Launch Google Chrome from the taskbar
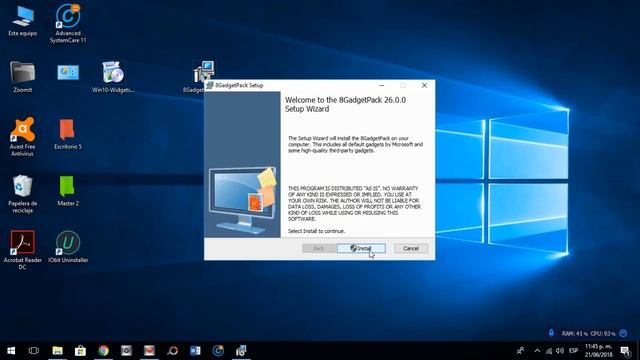 pos(103,351)
